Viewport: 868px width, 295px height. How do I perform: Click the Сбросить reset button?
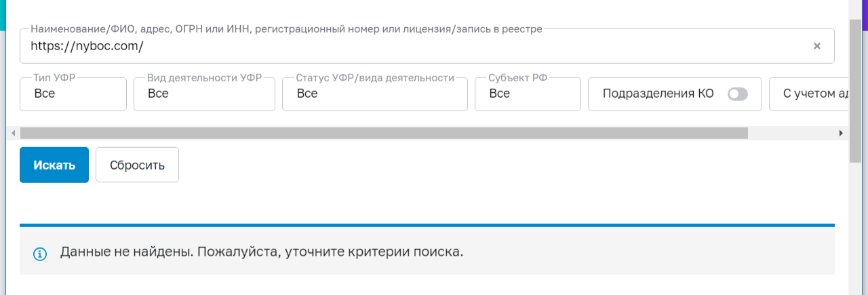[x=137, y=165]
